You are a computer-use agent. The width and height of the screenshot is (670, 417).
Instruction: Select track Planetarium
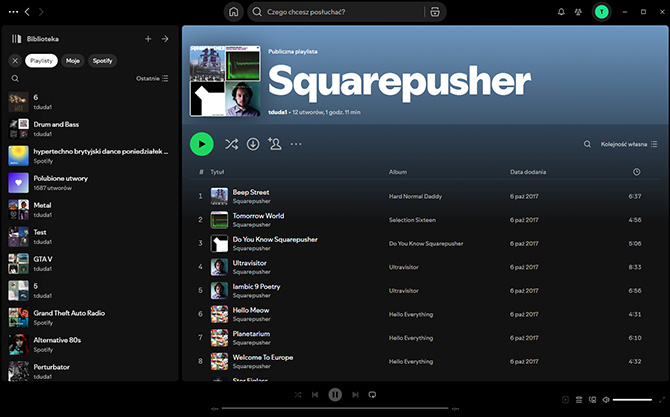coord(425,338)
